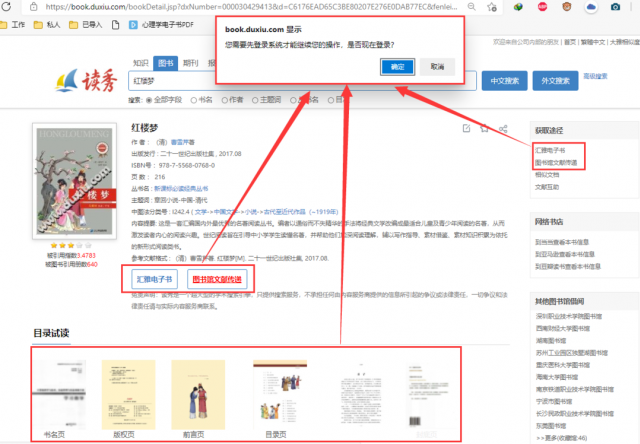Open the 目录页 preview thumbnail
The image size is (640, 444).
point(280,395)
